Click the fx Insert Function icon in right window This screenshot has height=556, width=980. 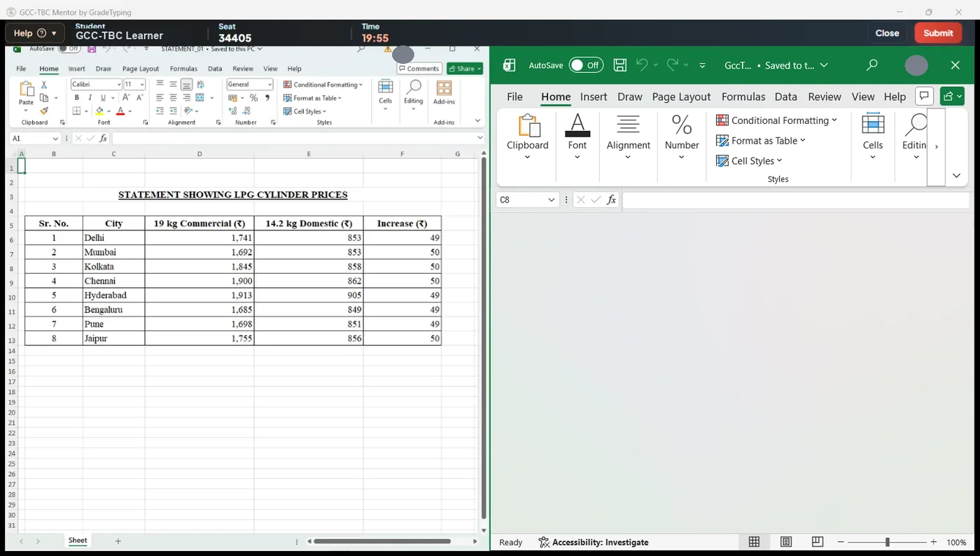click(x=611, y=200)
